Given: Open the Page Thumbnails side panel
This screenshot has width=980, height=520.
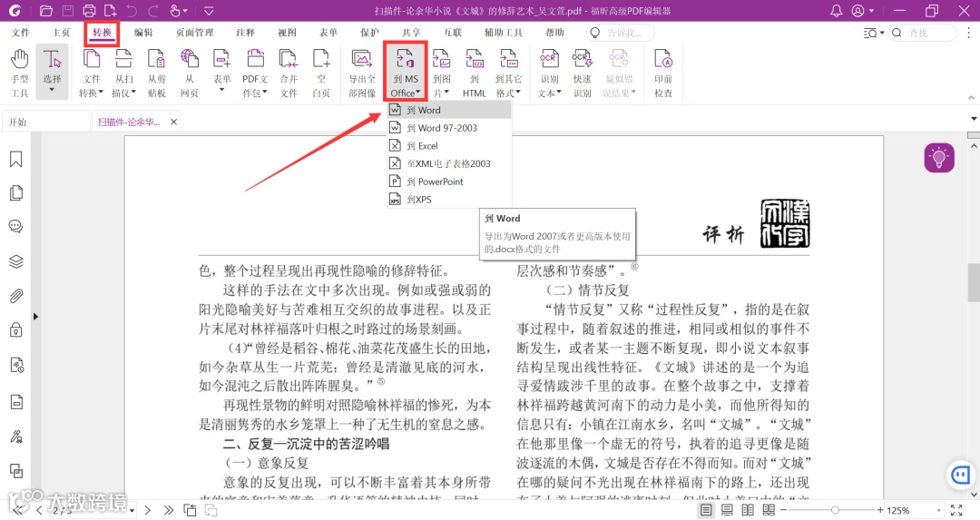Looking at the screenshot, I should [x=16, y=193].
